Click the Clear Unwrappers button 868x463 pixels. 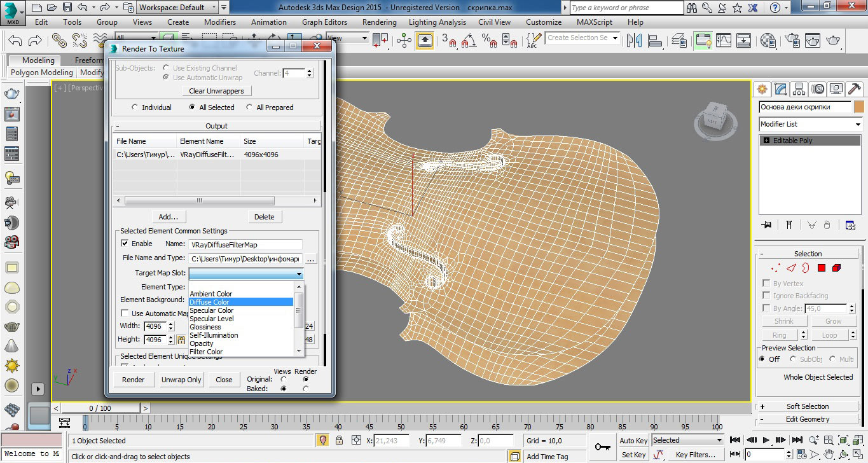tap(216, 91)
